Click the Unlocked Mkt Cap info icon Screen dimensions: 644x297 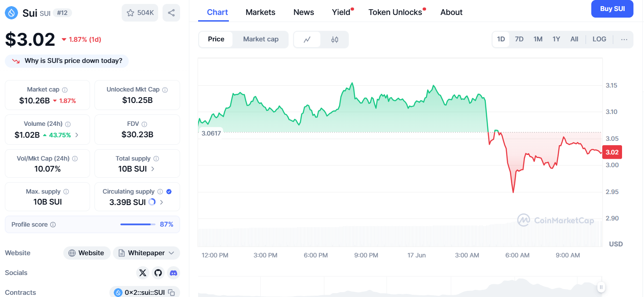[x=165, y=90]
